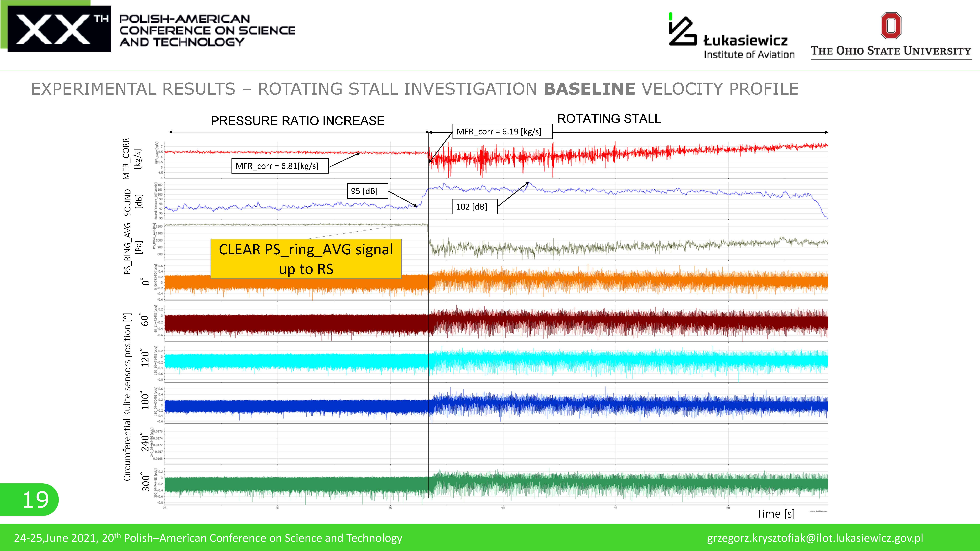The height and width of the screenshot is (551, 980).
Task: Click the ROTATING STALL heading
Action: pos(609,119)
